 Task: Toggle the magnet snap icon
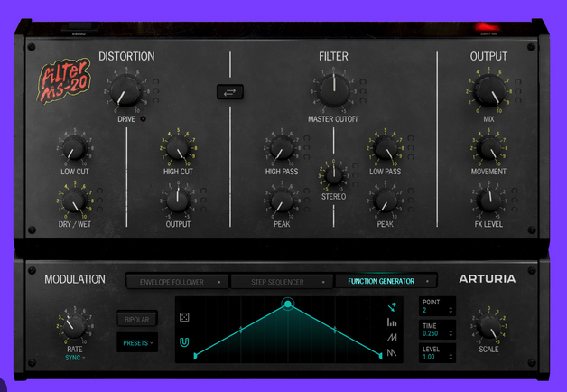tap(184, 341)
